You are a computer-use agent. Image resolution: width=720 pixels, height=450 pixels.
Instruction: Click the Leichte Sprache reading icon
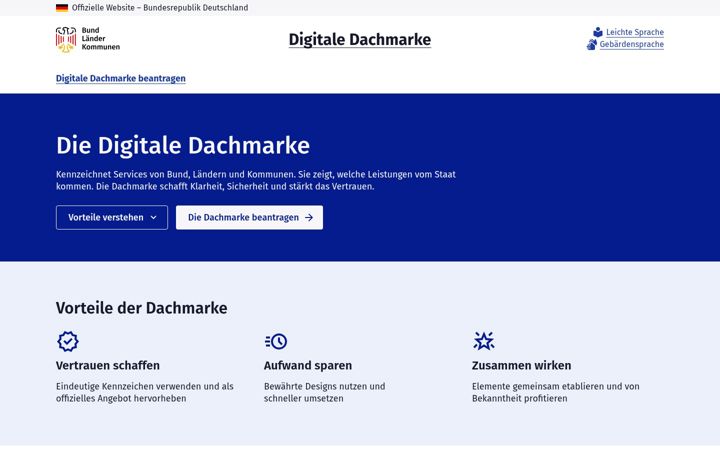pos(597,32)
